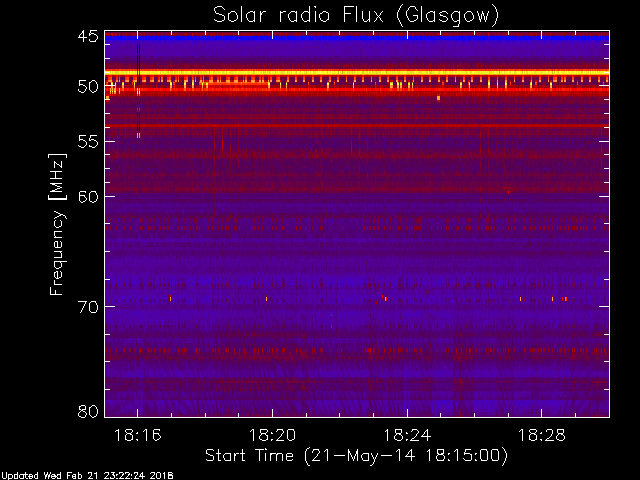Click the 60 MHz frequency tick label
Image resolution: width=640 pixels, height=480 pixels.
[88, 196]
